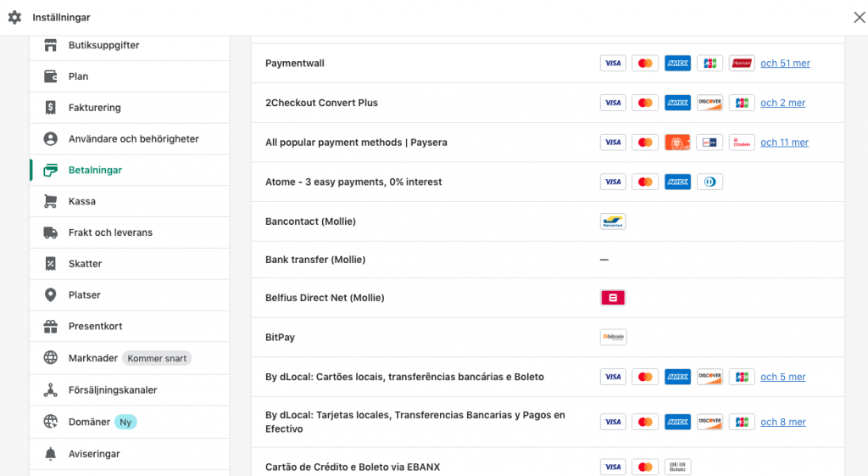
Task: Click the 'Kommer snart' badge next to Marknader
Action: pyautogui.click(x=157, y=359)
